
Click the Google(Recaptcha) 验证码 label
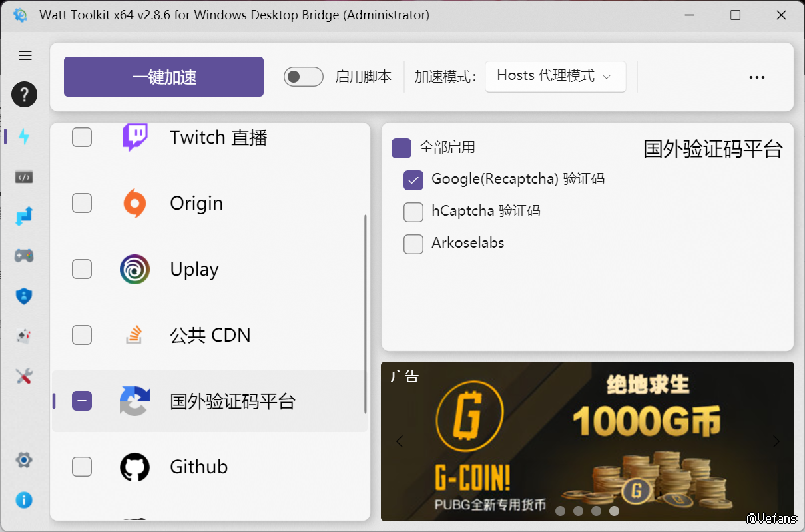[x=518, y=179]
